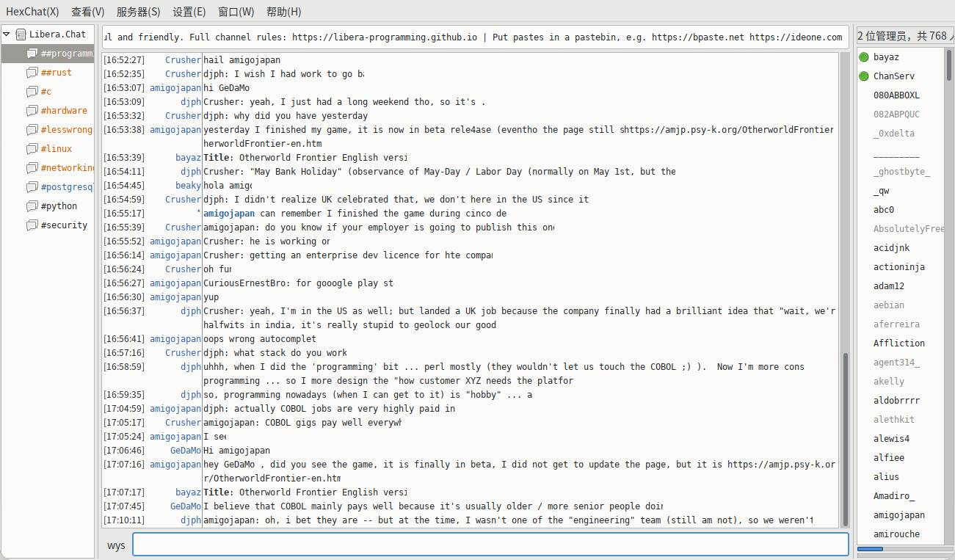Select user bayaz in the user list
955x560 pixels.
point(886,57)
